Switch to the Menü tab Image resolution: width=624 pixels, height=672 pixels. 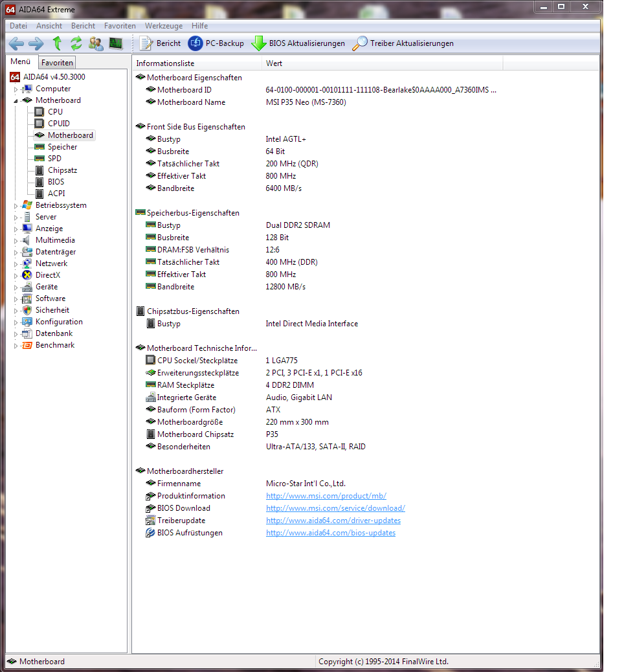(x=21, y=62)
